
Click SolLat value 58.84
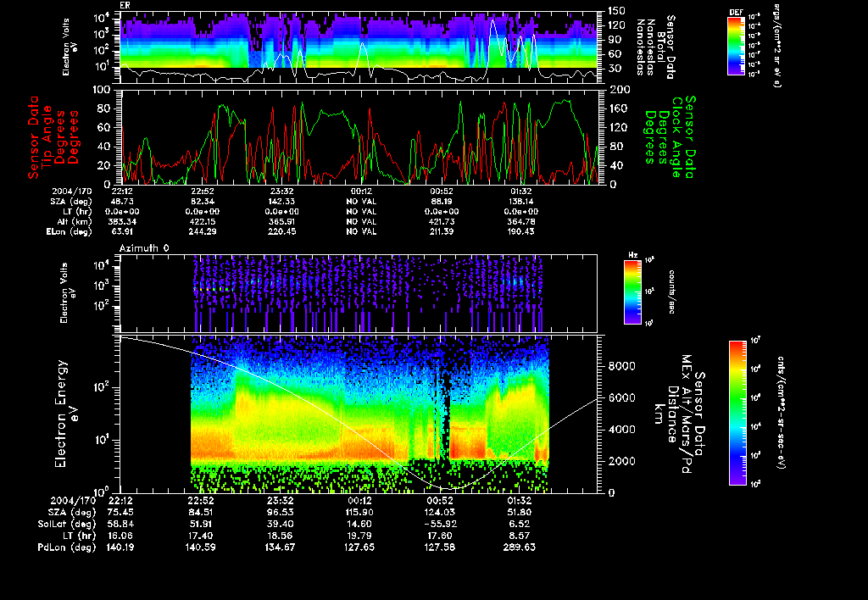click(120, 524)
